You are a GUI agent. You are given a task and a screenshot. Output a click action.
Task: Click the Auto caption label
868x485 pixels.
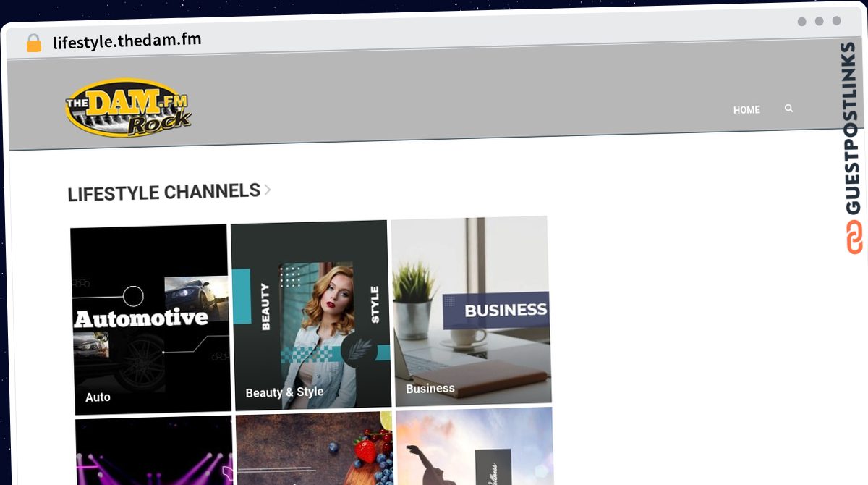point(98,397)
